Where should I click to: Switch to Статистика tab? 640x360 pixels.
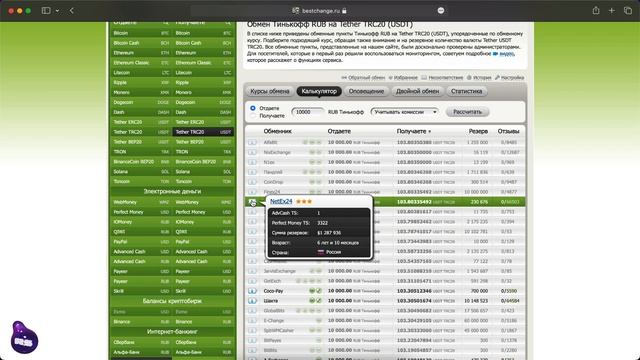pos(467,91)
